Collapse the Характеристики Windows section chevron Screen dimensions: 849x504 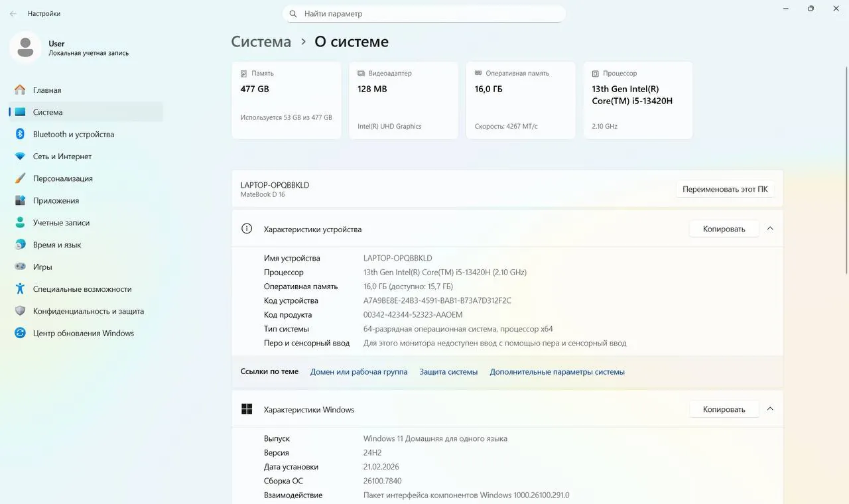pos(770,409)
